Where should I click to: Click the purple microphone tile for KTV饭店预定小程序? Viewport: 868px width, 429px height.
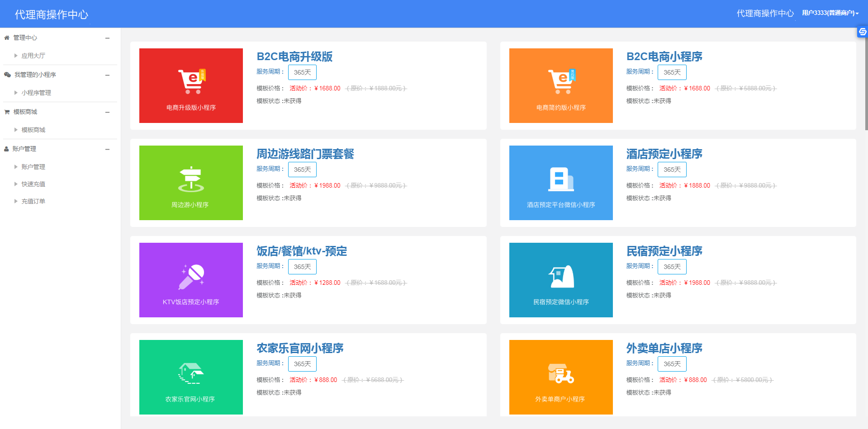coord(190,280)
